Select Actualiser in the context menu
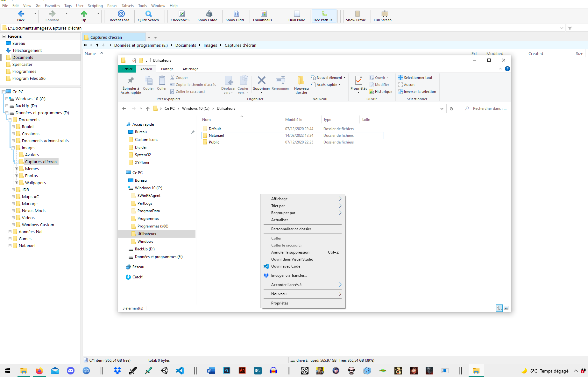The width and height of the screenshot is (588, 377). (280, 220)
